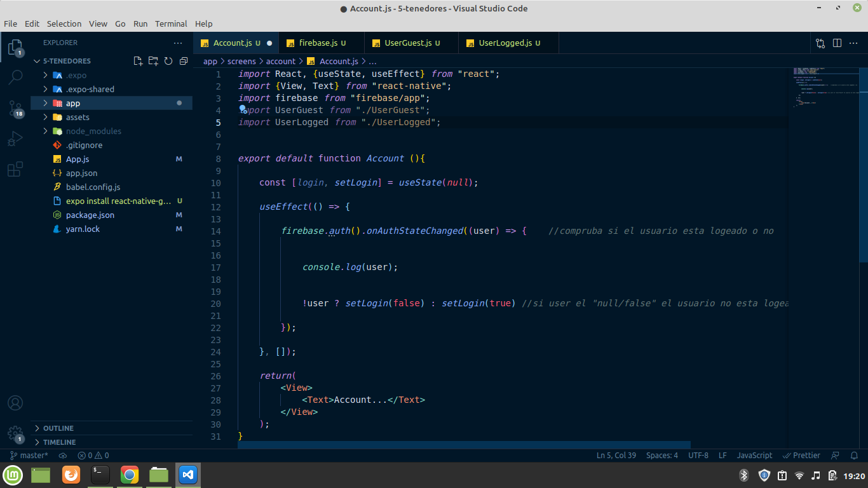Switch to Google Chrome in taskbar

coord(130,475)
